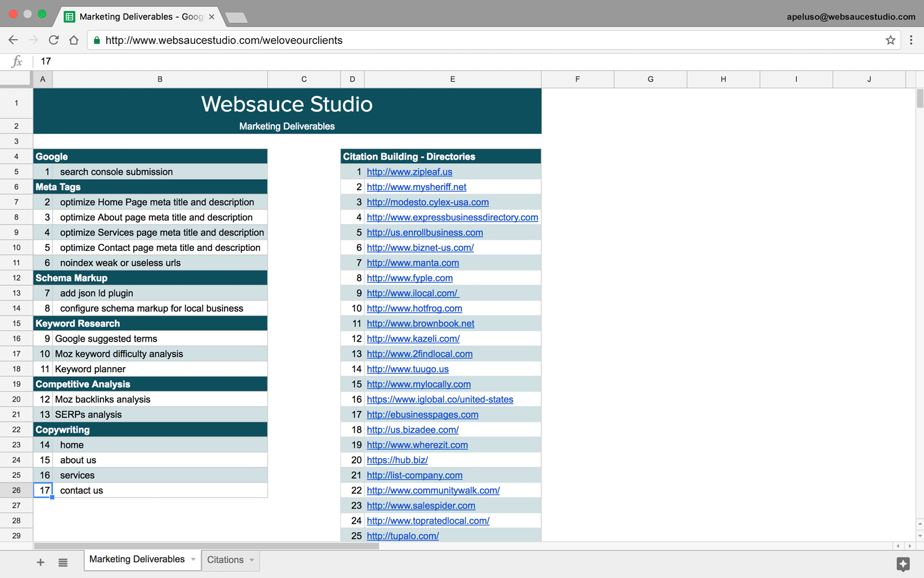
Task: Select the 'contact us' cell
Action: pyautogui.click(x=160, y=491)
